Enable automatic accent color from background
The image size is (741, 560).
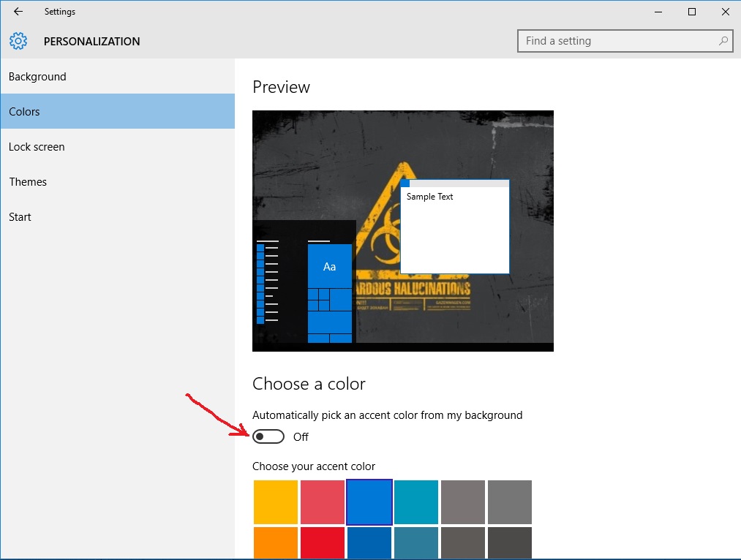click(x=268, y=436)
